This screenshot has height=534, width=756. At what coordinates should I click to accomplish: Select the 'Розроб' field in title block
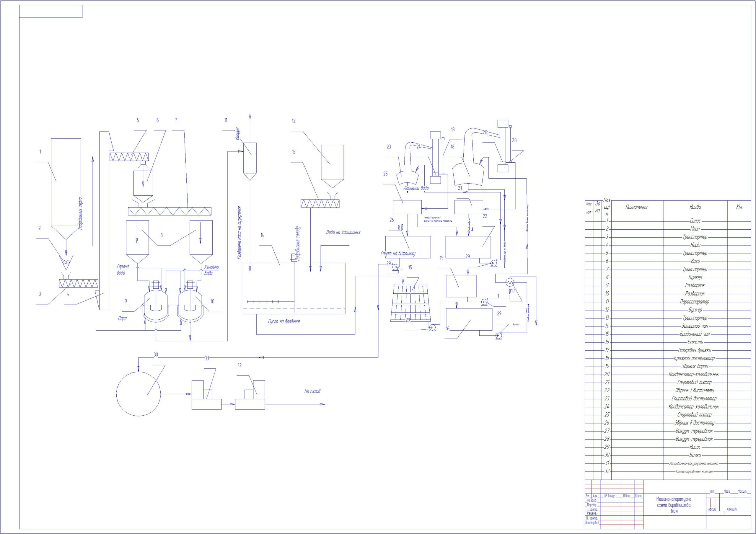point(592,500)
